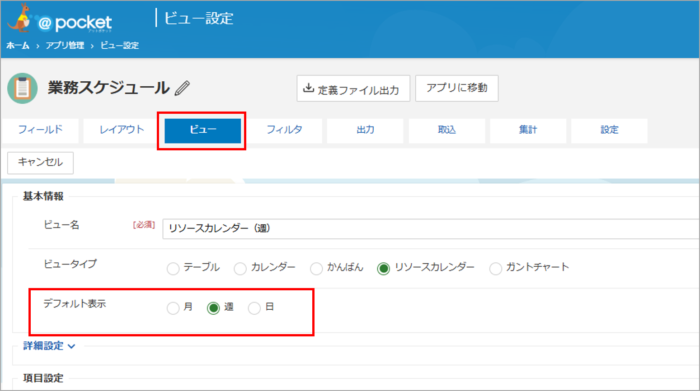
Task: Open the 集計 tab
Action: [528, 130]
